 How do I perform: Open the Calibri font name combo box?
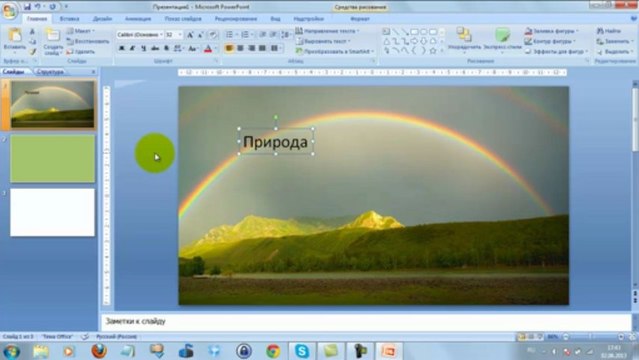click(x=140, y=35)
